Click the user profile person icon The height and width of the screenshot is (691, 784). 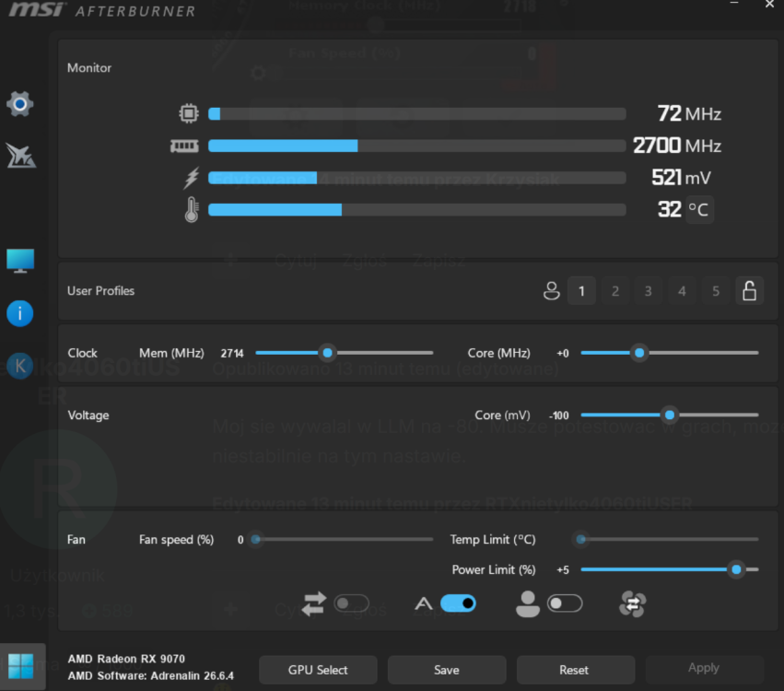pyautogui.click(x=552, y=290)
